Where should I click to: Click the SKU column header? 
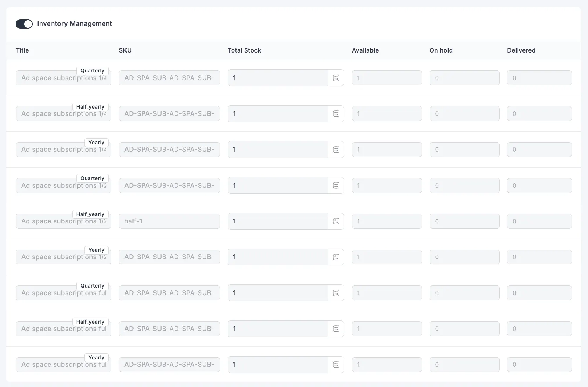coord(125,50)
